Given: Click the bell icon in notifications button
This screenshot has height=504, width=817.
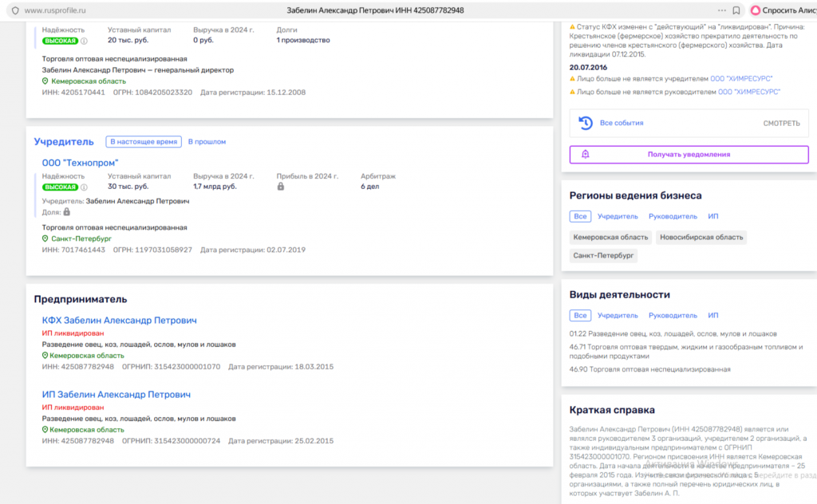Looking at the screenshot, I should (585, 154).
